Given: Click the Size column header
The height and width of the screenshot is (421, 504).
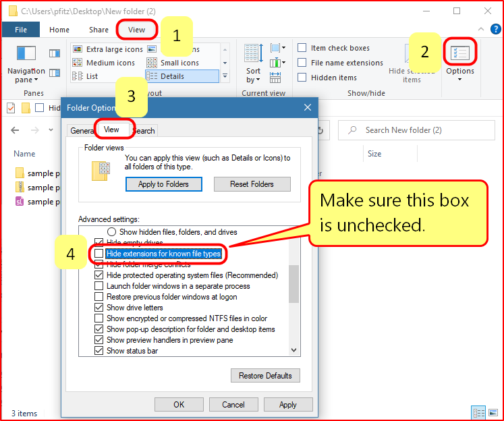Looking at the screenshot, I should point(374,154).
